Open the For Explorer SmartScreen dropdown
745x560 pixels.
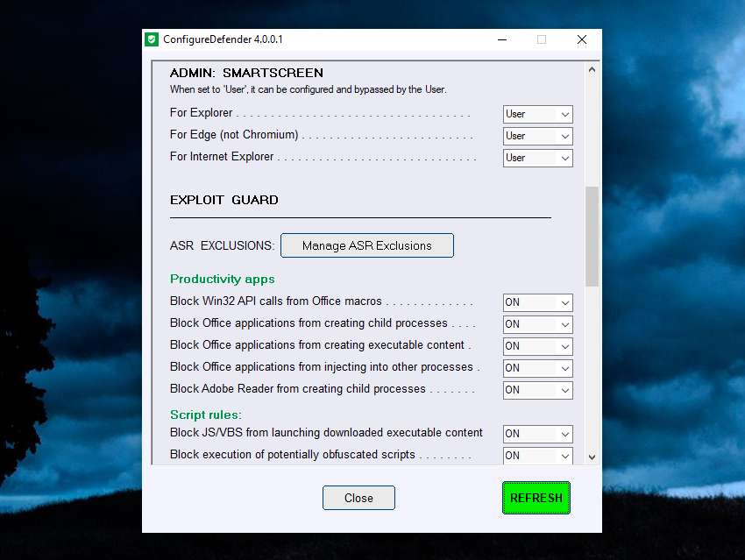click(538, 114)
